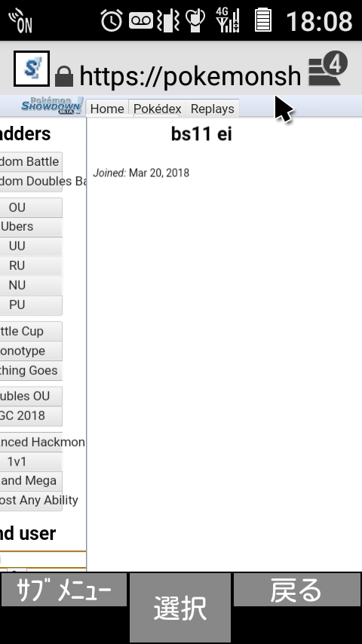Viewport: 362px width, 644px height.
Task: Click the find user input field
Action: click(x=43, y=560)
